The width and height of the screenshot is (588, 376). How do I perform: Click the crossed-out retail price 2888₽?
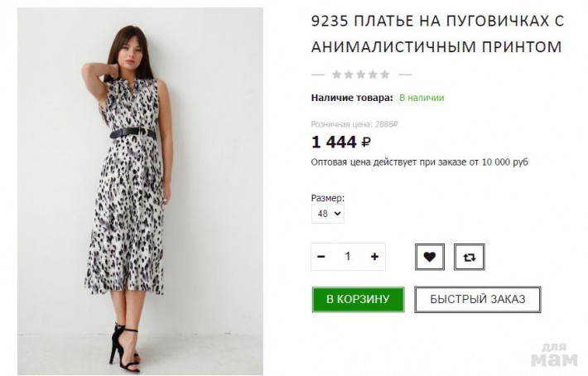pos(386,123)
